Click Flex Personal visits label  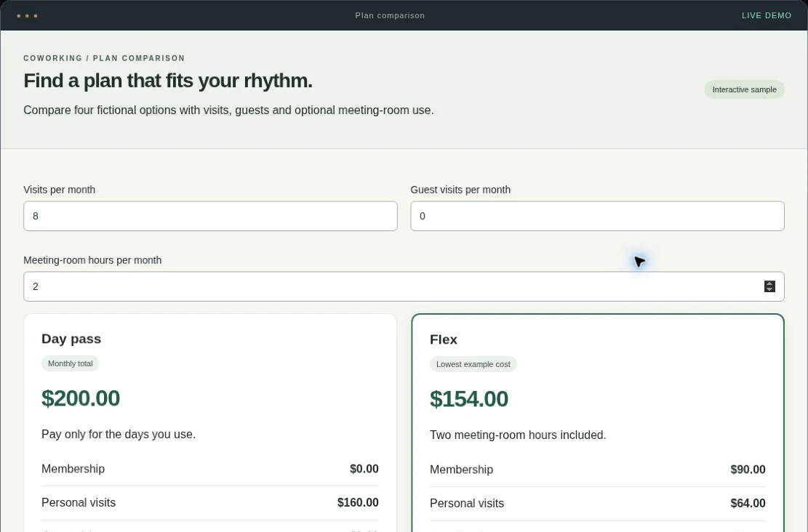[467, 503]
